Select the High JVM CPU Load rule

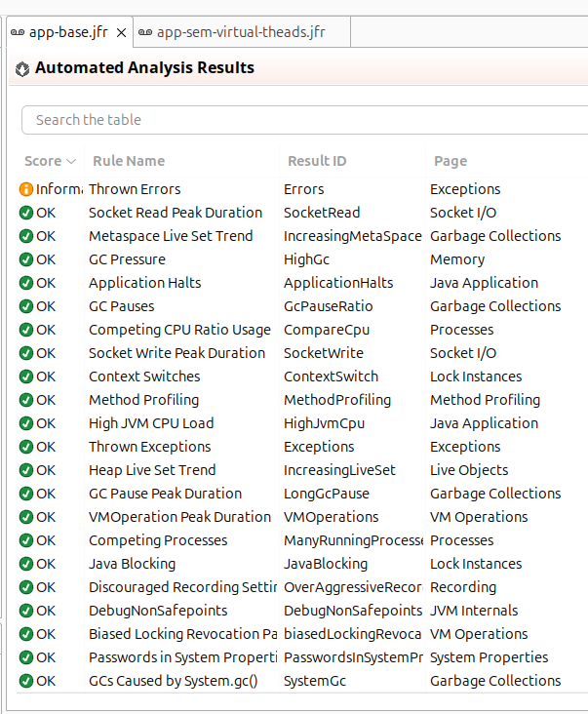[151, 423]
